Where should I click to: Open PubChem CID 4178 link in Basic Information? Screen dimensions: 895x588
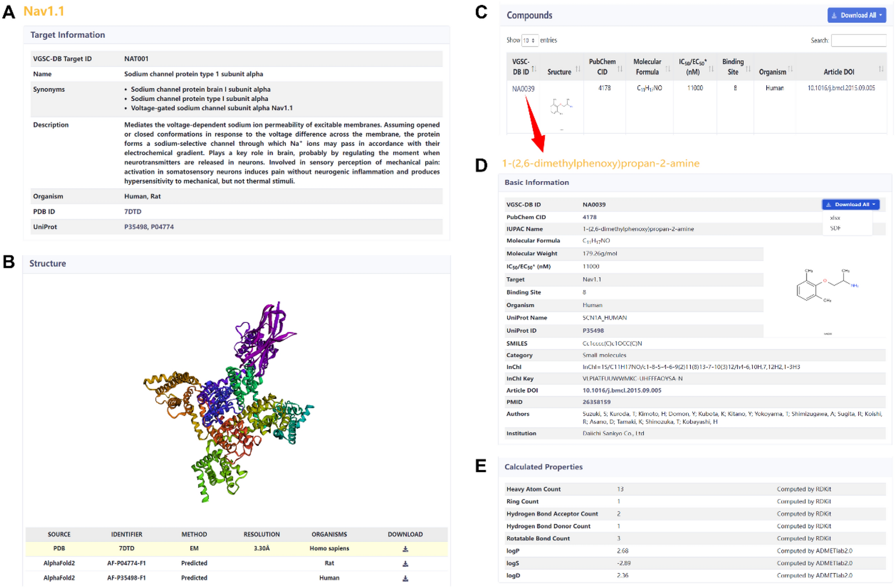point(589,217)
